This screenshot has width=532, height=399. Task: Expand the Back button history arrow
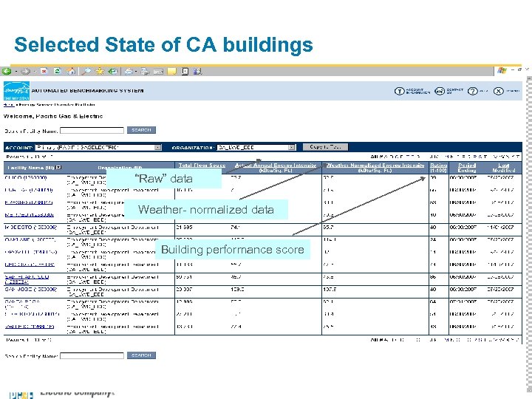tap(16, 72)
